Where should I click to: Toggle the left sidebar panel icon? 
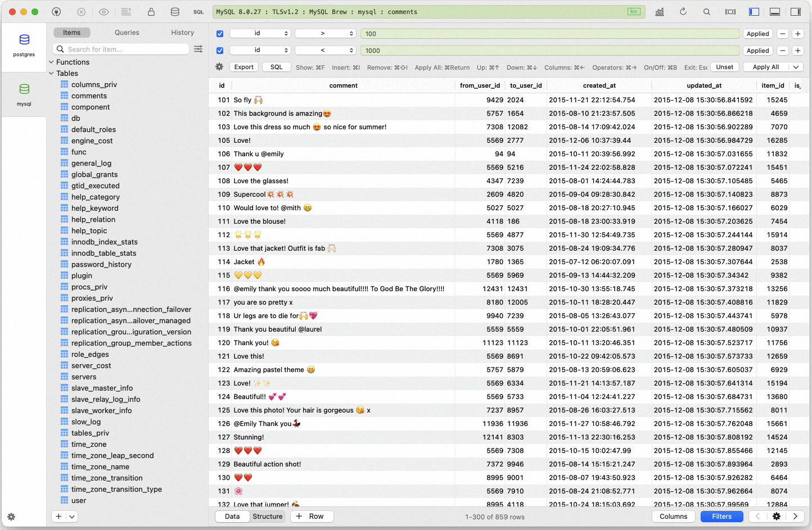[754, 12]
